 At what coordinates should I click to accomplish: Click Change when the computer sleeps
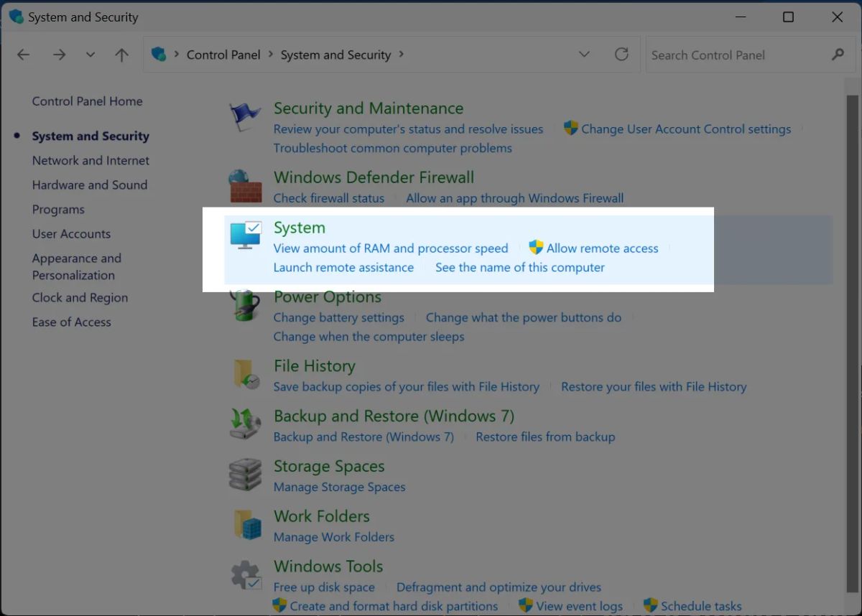pyautogui.click(x=369, y=337)
